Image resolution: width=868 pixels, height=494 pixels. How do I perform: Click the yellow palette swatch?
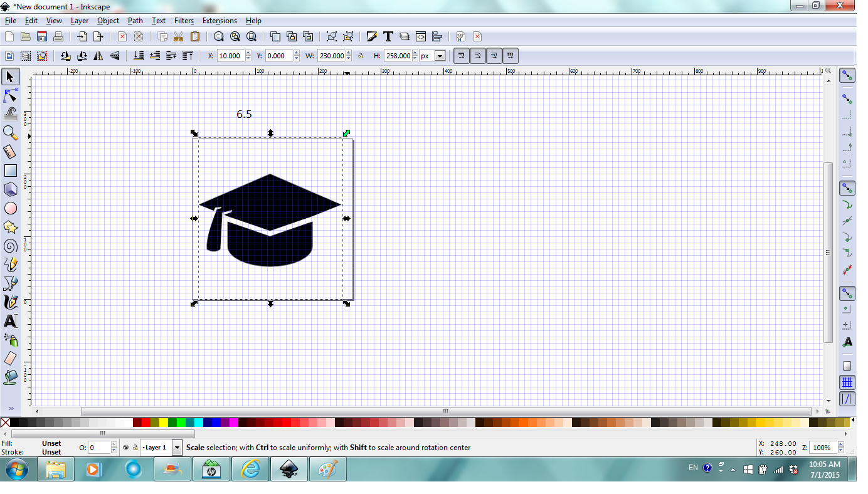point(164,423)
